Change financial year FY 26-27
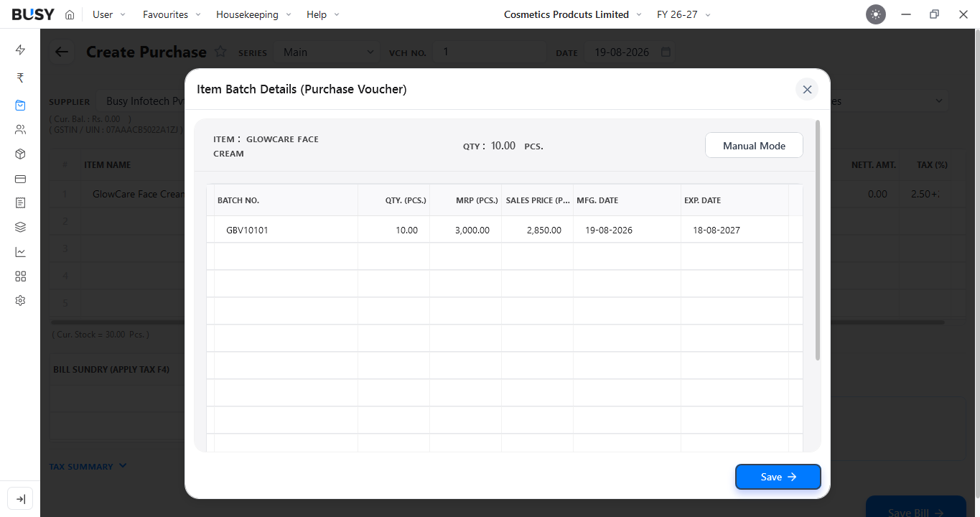This screenshot has width=980, height=517. (683, 14)
